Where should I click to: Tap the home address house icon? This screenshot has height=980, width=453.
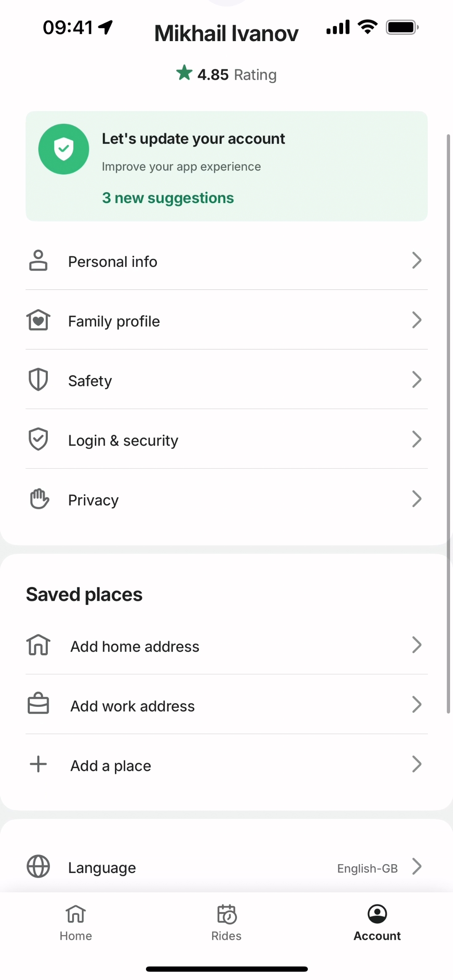click(38, 645)
